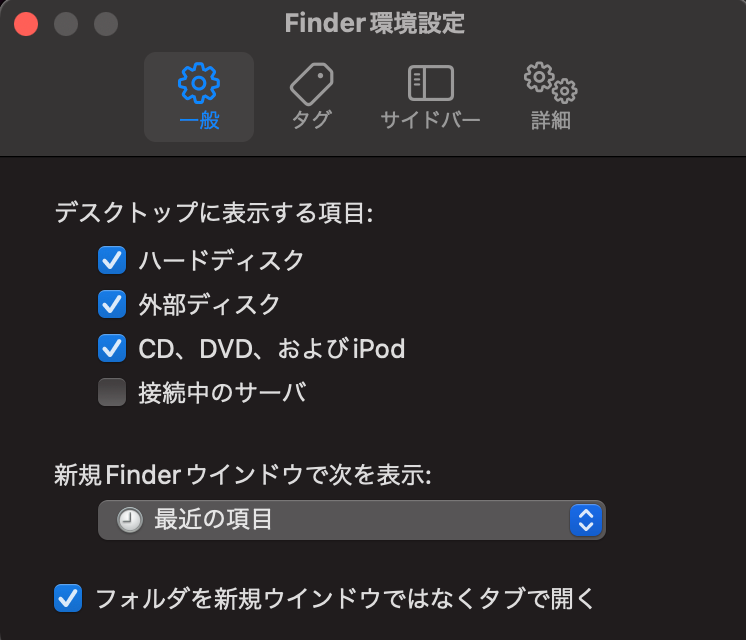The width and height of the screenshot is (746, 640).
Task: Click the 接続中のサーバ label text
Action: [222, 392]
